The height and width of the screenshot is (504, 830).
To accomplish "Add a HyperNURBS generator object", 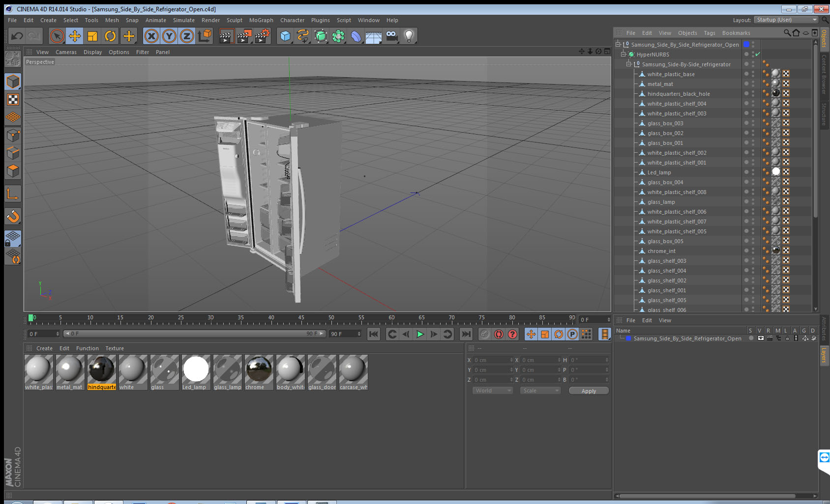I will [321, 36].
